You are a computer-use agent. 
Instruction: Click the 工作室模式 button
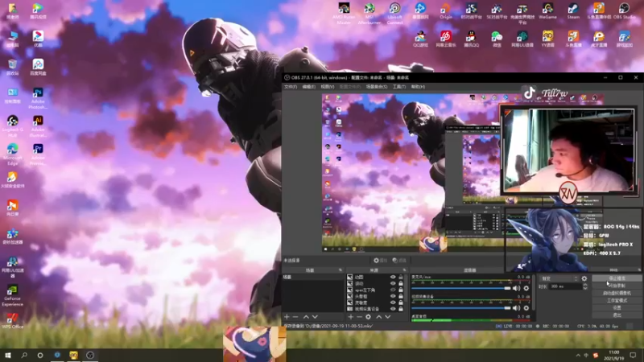pyautogui.click(x=617, y=300)
